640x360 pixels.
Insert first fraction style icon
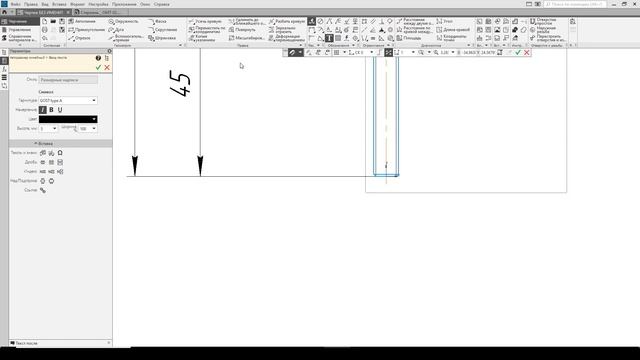pyautogui.click(x=43, y=162)
